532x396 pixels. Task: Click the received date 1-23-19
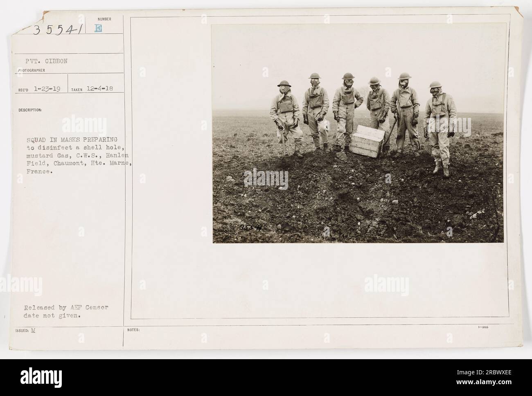pyautogui.click(x=48, y=89)
